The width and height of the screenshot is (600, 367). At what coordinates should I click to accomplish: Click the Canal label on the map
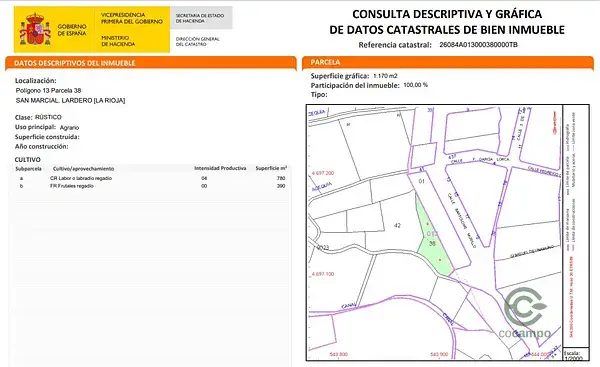coord(349,306)
